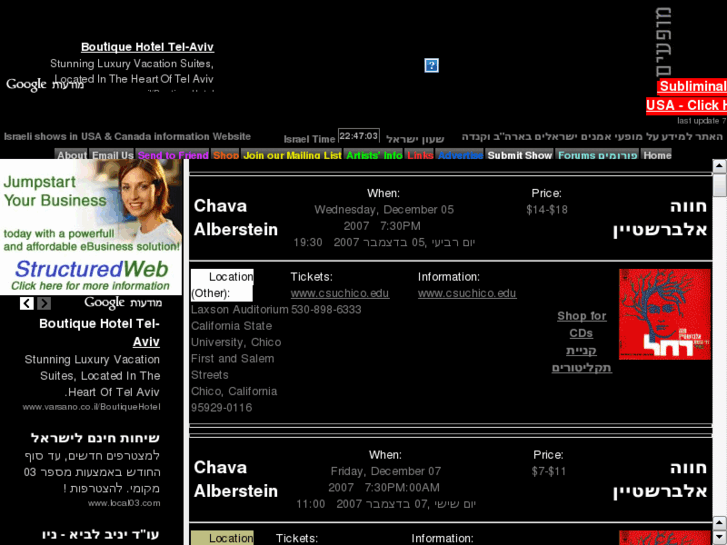Image resolution: width=727 pixels, height=545 pixels.
Task: Click the scrollbar up arrow
Action: [x=719, y=166]
